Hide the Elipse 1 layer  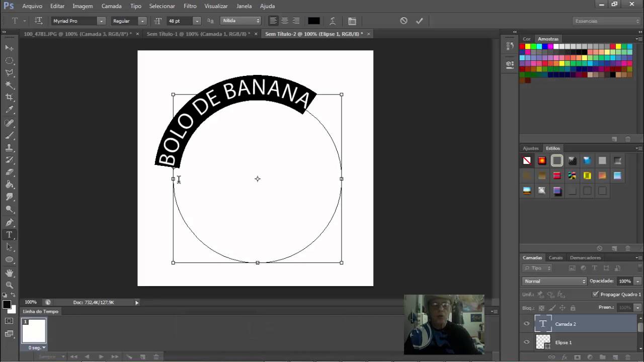click(x=527, y=342)
